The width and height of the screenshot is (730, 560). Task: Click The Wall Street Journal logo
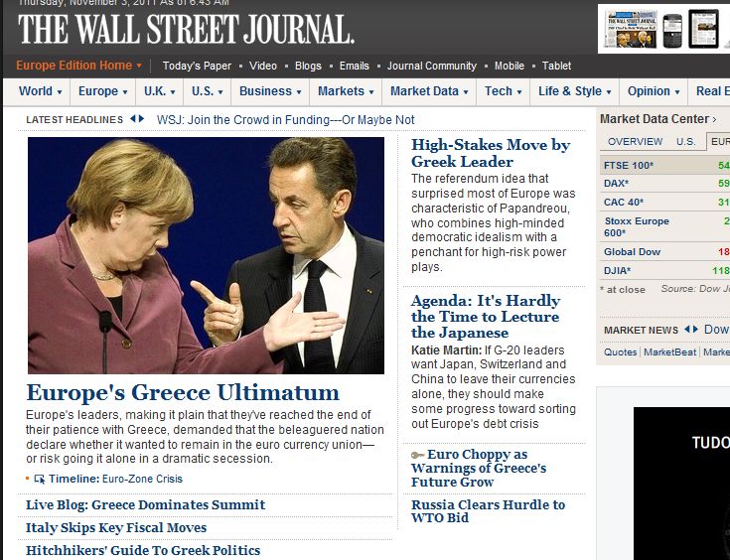(187, 29)
